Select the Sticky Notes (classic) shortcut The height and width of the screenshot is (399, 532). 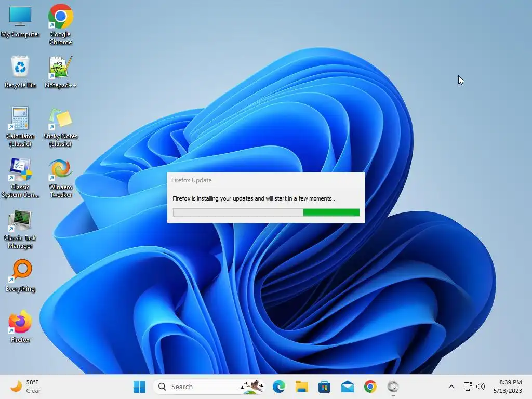pos(60,127)
